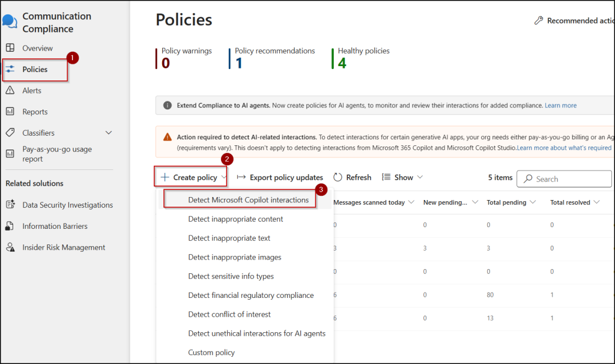
Task: Open the Overview page
Action: pyautogui.click(x=37, y=48)
